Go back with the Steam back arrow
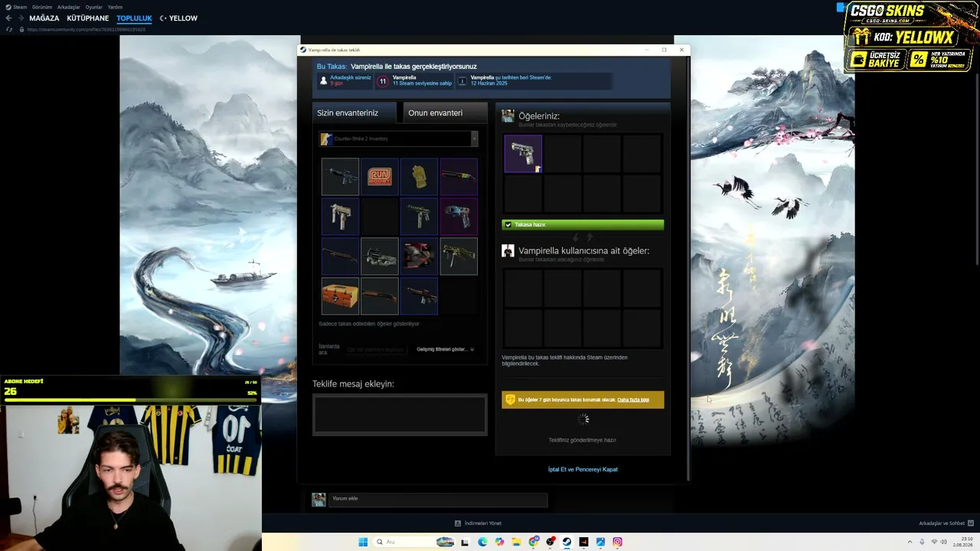Screen dimensions: 980x551 pyautogui.click(x=8, y=18)
